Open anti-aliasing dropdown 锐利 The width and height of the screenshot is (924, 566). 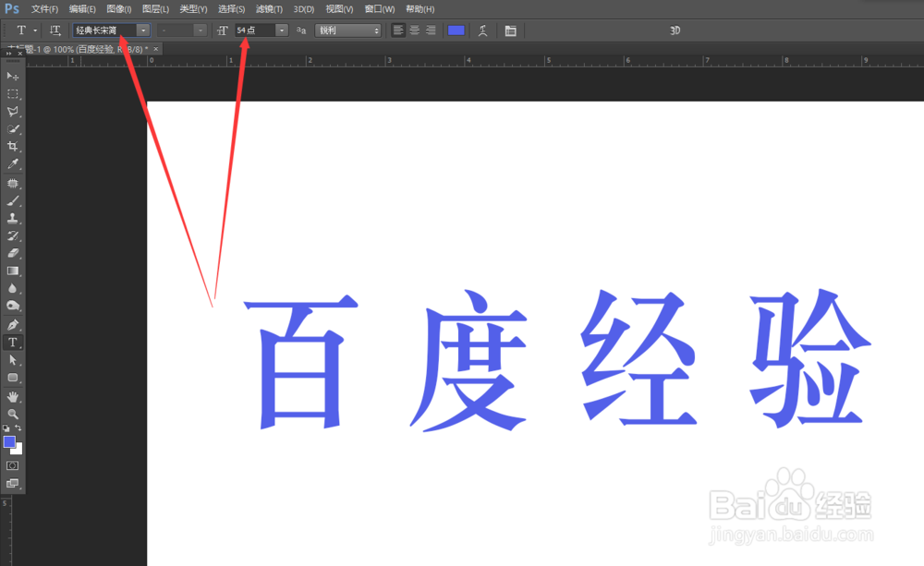[x=347, y=30]
